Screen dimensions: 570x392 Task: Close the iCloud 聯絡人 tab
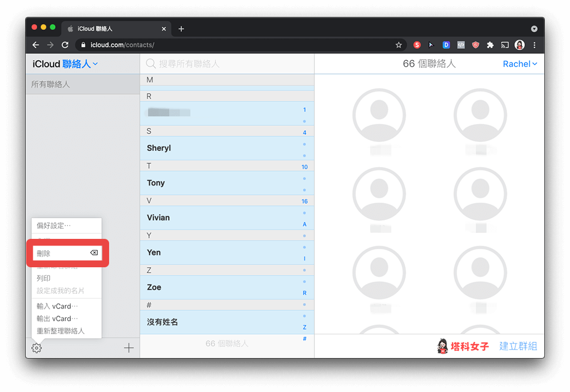164,29
